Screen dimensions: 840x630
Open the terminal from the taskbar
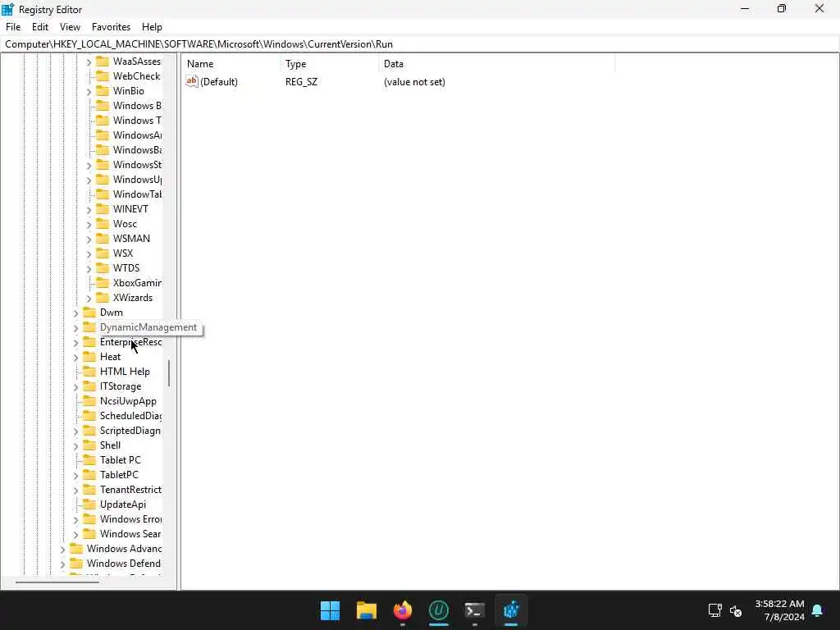475,610
